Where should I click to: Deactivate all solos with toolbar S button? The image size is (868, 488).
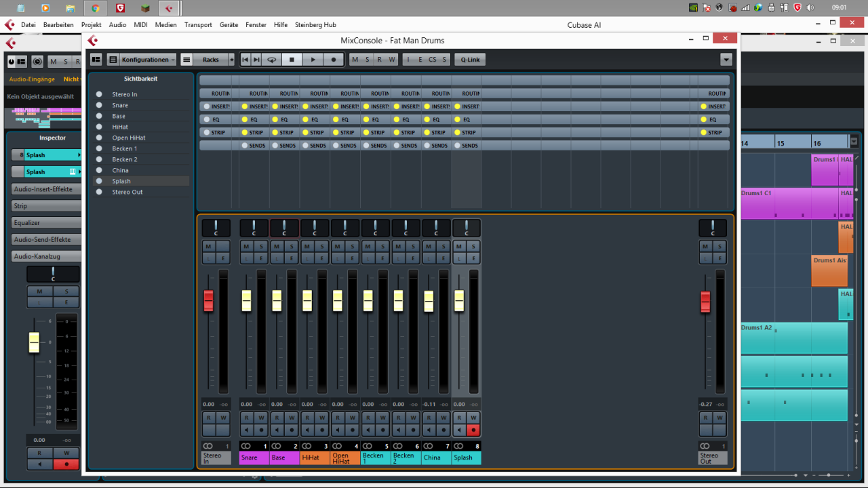pos(368,60)
